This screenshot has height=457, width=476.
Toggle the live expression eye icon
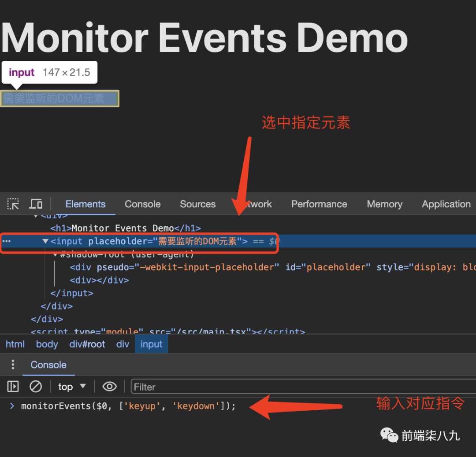click(110, 387)
